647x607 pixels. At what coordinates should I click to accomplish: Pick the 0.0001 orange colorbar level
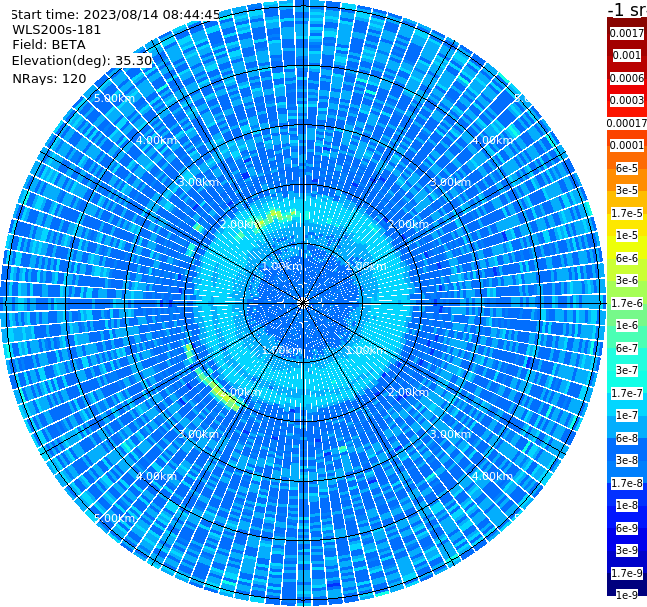click(626, 146)
